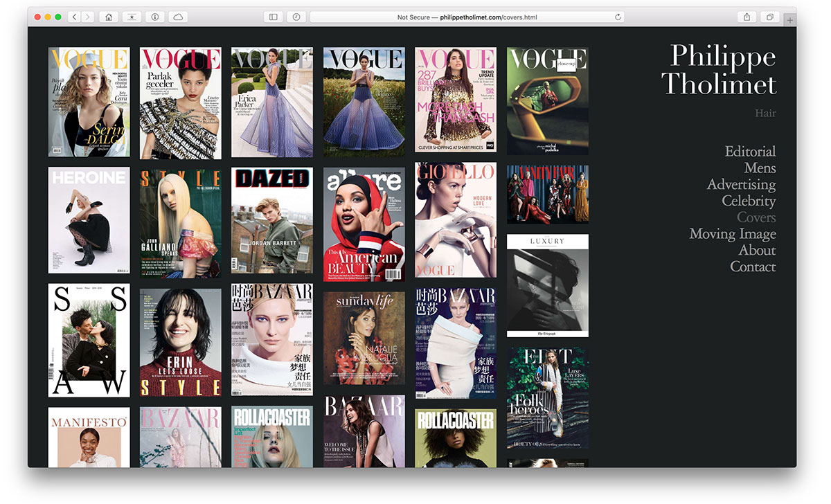View pink Bazaar cover at bottom
831x504 pixels.
pos(181,438)
